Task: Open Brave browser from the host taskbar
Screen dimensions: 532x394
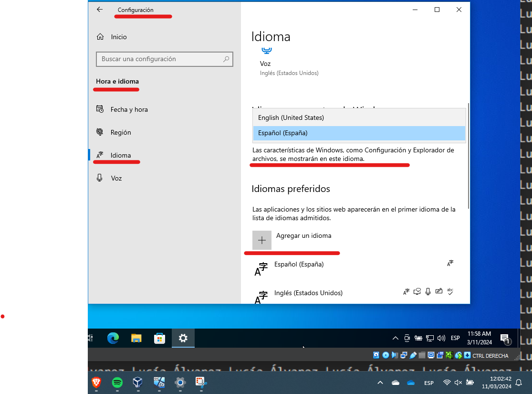Action: (95, 383)
